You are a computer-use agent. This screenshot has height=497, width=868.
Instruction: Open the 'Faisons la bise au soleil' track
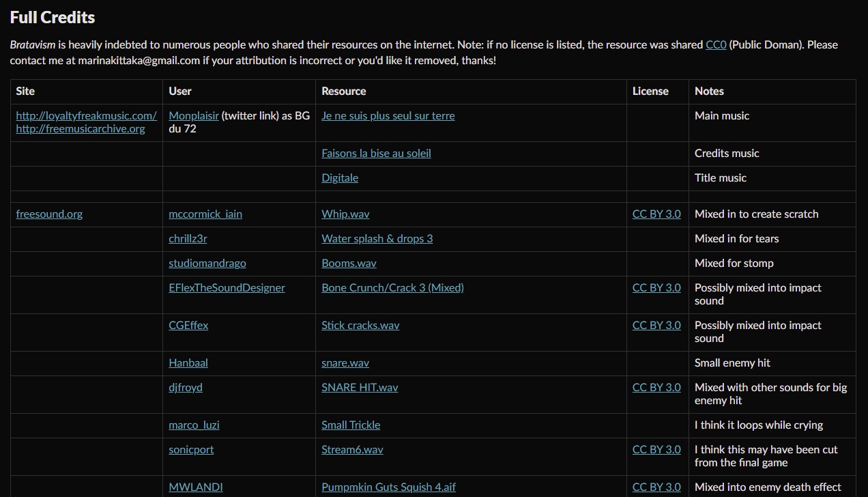376,154
